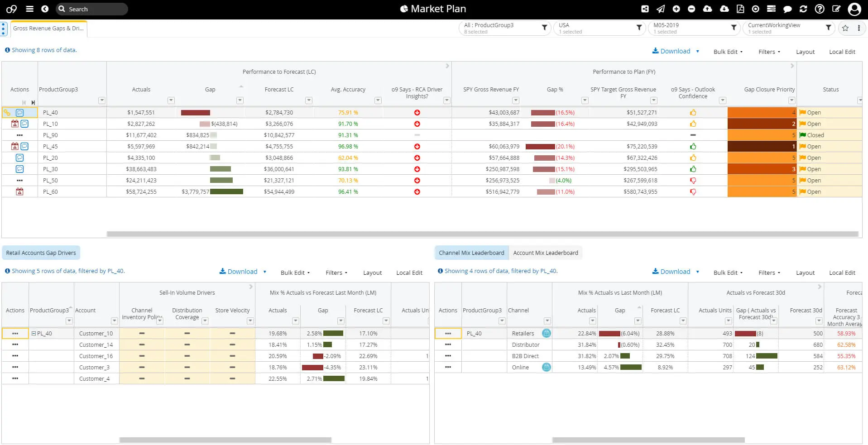Expand Sell-In Volume Drivers column group arrow

click(x=251, y=287)
